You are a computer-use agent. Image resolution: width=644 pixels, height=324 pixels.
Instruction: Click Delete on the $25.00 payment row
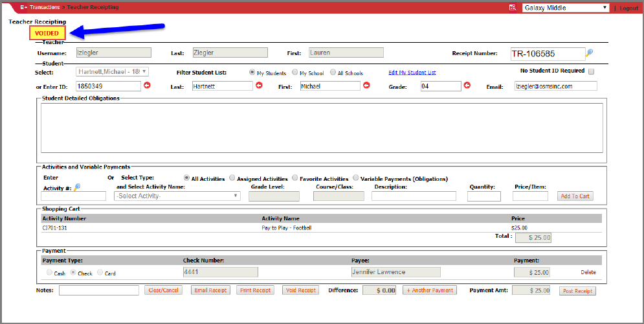[x=588, y=272]
